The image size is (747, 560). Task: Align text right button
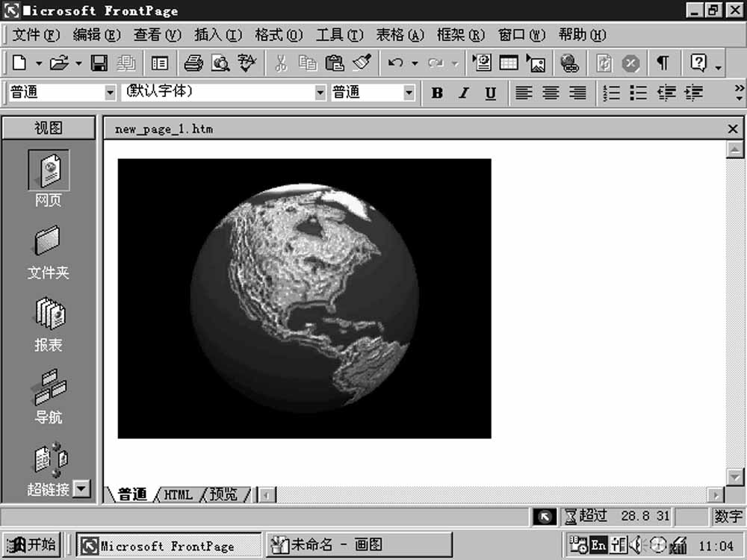[x=578, y=93]
